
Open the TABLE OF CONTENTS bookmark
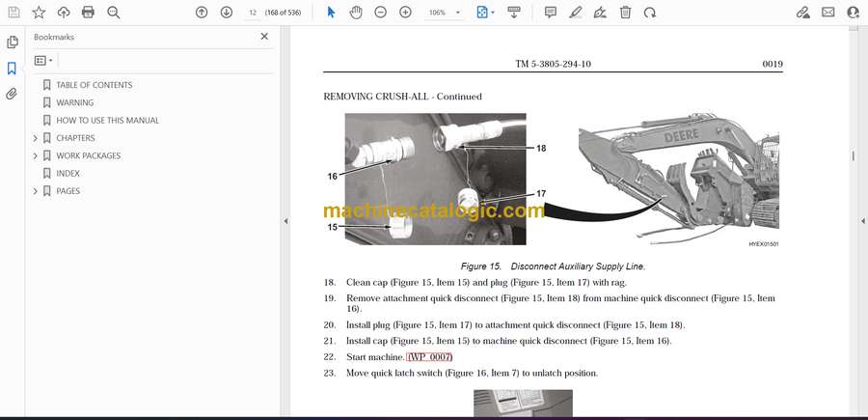pos(95,85)
